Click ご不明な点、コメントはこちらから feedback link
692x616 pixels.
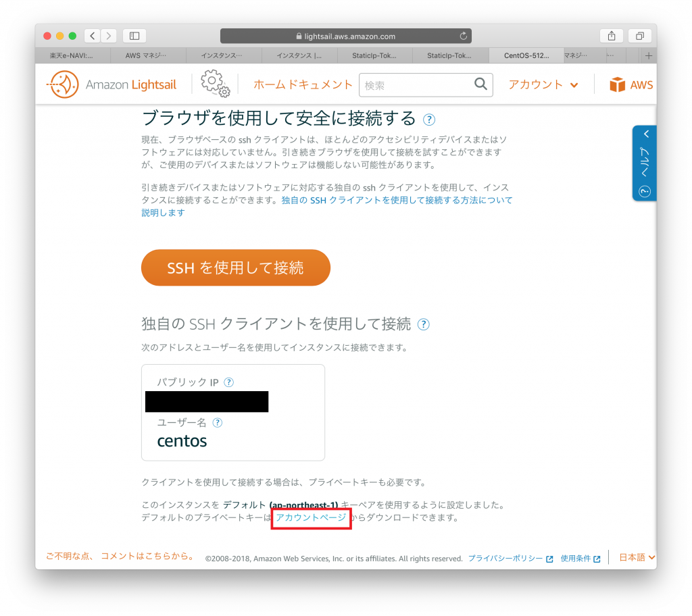tap(120, 557)
